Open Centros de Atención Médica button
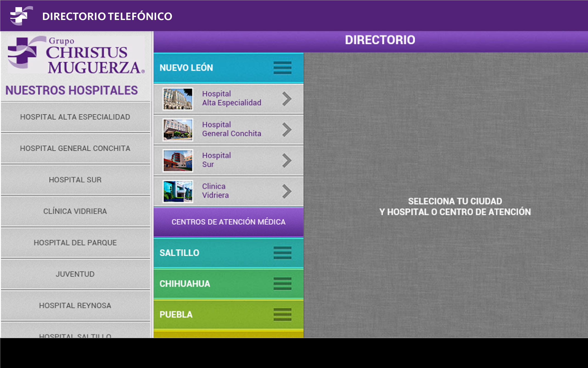Image resolution: width=588 pixels, height=368 pixels. point(228,222)
